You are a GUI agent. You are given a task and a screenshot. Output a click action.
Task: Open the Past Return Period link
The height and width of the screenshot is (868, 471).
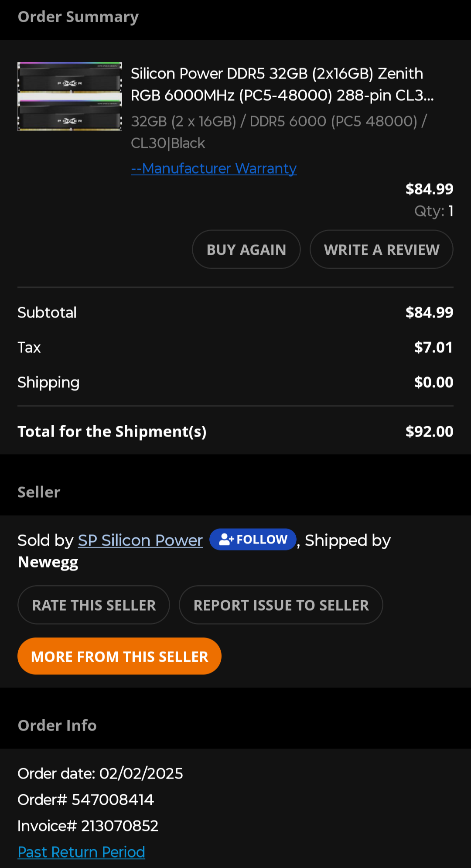81,852
